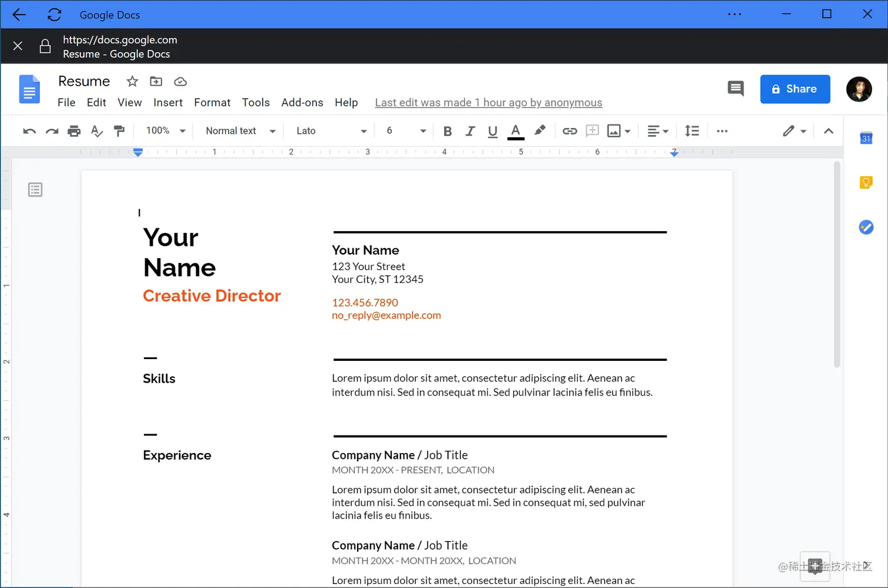Click the back arrow in the title bar
The width and height of the screenshot is (888, 588).
(19, 15)
